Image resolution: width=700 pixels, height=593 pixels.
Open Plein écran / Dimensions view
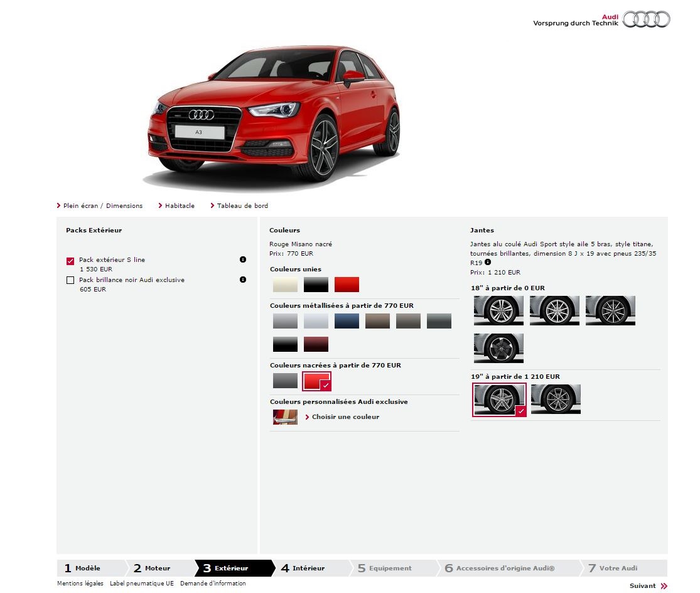click(x=102, y=205)
